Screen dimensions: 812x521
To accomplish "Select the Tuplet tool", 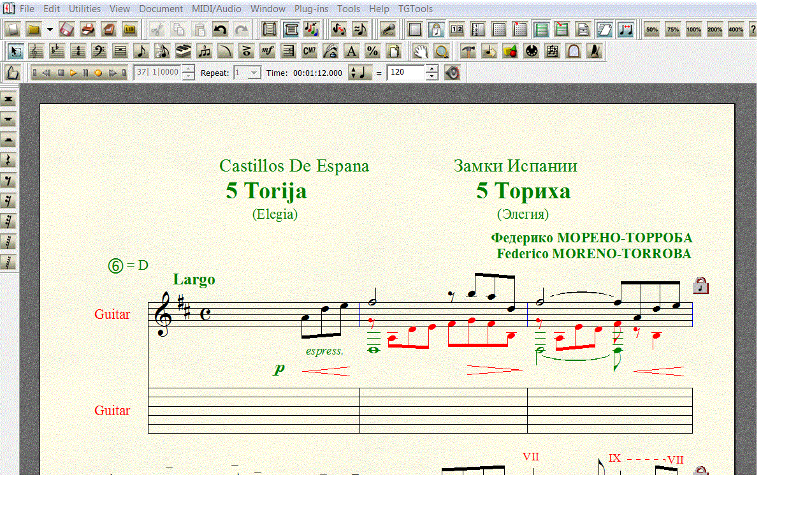I will coord(204,52).
